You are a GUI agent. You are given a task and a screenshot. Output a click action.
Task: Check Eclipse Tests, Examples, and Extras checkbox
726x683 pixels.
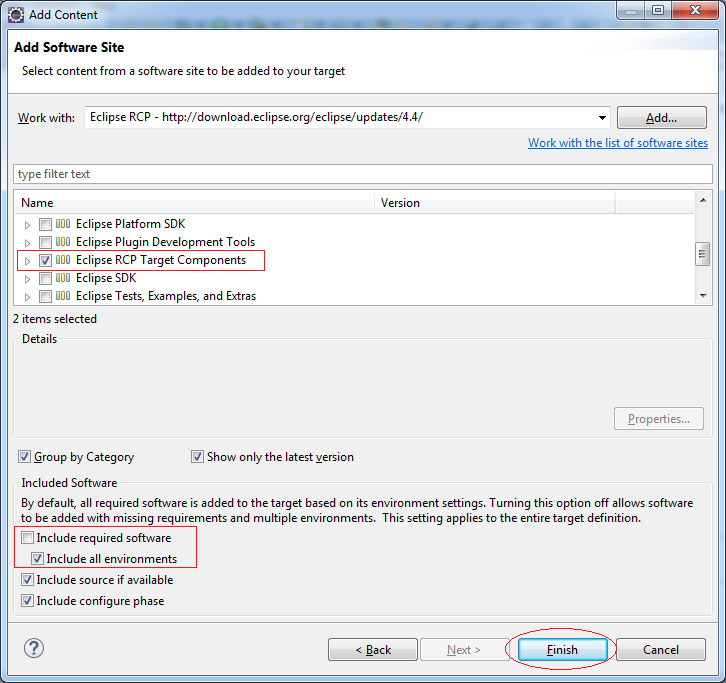point(45,296)
